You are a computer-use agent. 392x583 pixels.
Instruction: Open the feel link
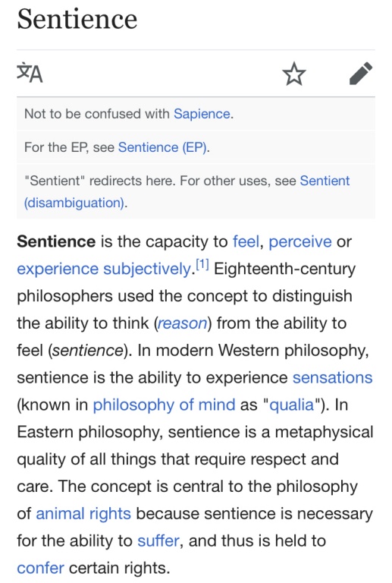246,241
